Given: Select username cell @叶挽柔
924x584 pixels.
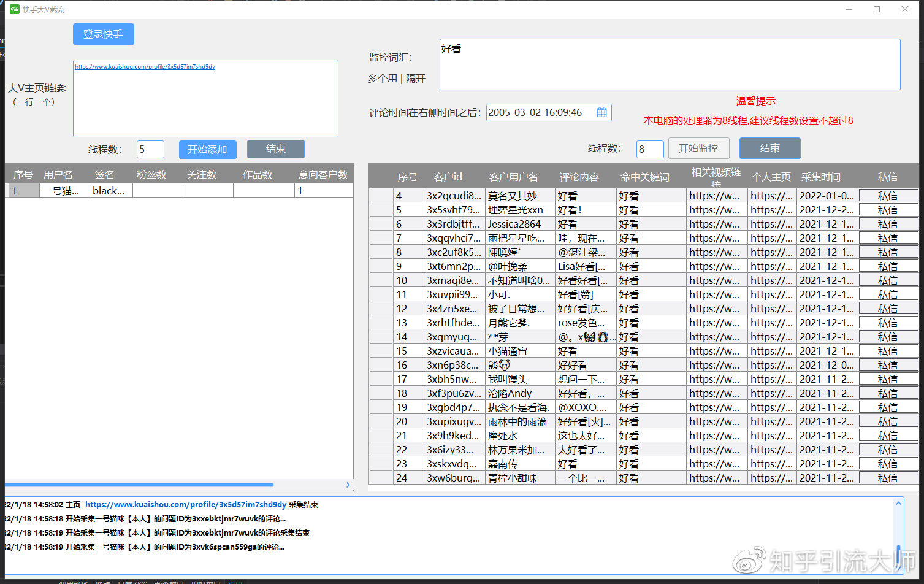Looking at the screenshot, I should click(x=520, y=266).
